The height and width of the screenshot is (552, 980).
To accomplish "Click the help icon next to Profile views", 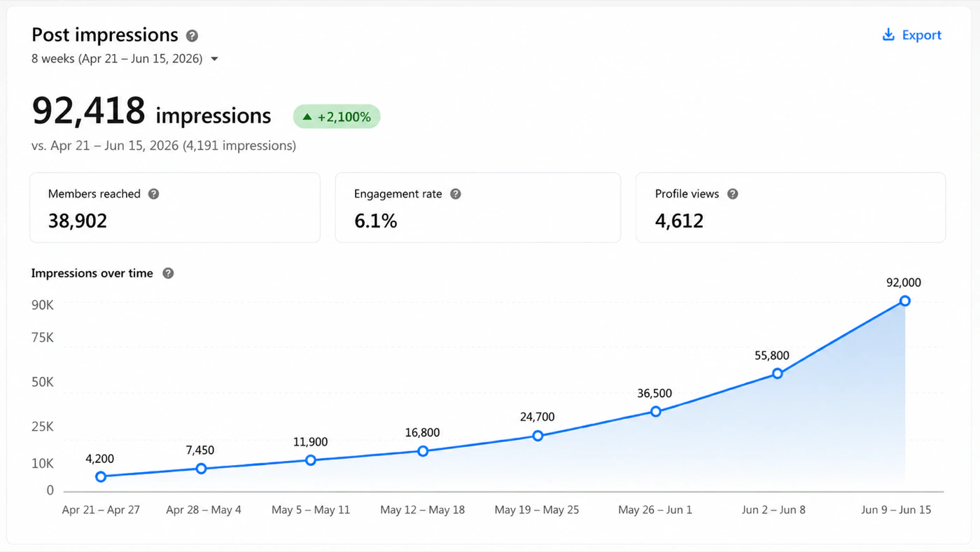I will (x=733, y=194).
